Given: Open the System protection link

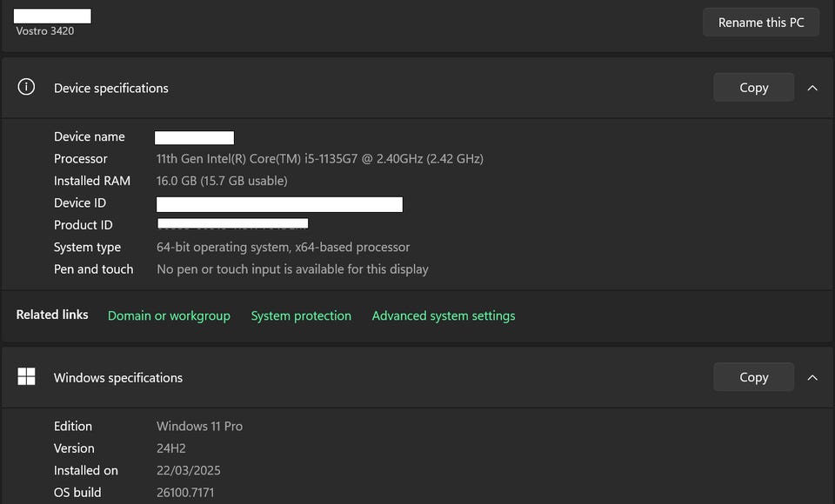Looking at the screenshot, I should pos(301,315).
